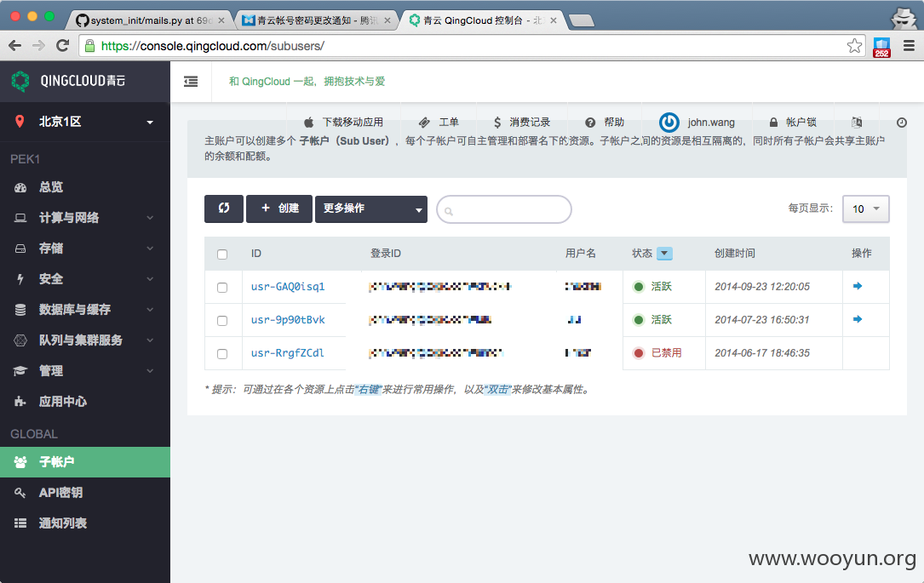The width and height of the screenshot is (924, 583).
Task: Click the 下载移动应用 apple icon link
Action: (343, 123)
